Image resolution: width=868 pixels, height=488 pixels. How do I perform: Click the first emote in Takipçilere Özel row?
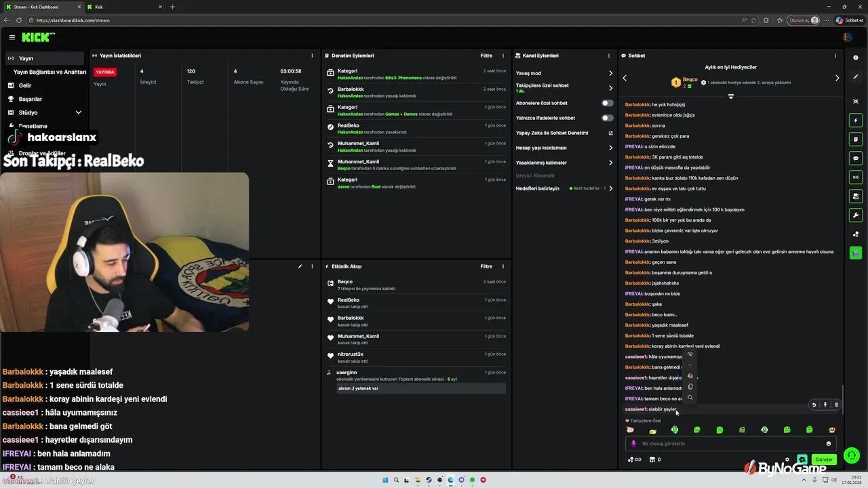[630, 430]
